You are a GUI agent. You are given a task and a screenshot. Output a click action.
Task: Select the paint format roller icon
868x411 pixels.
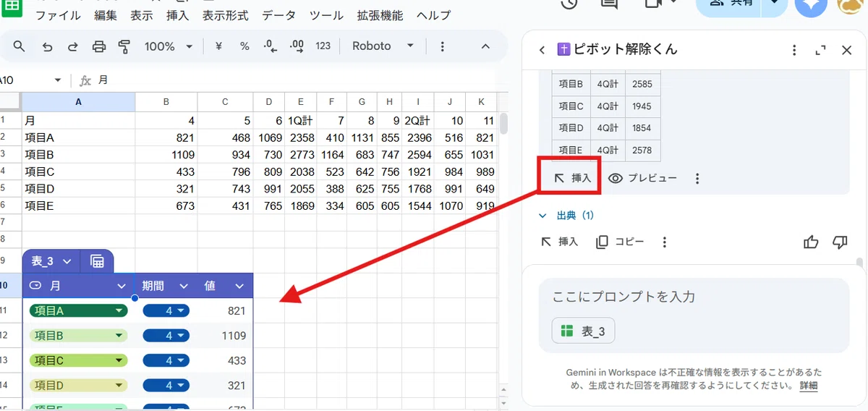[x=124, y=46]
